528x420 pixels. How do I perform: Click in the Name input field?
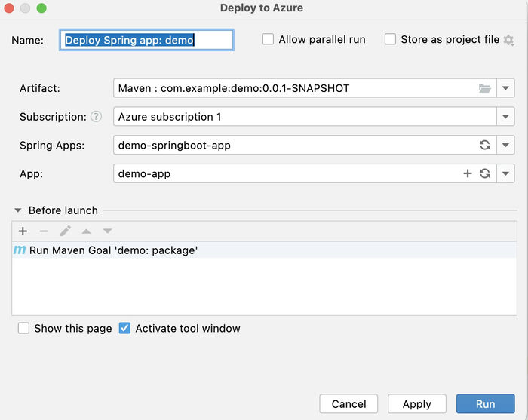tap(146, 40)
